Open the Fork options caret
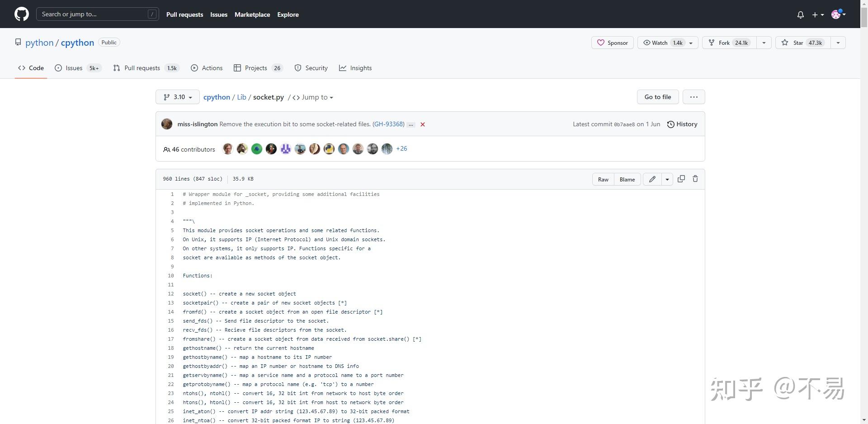The height and width of the screenshot is (424, 868). pos(764,43)
